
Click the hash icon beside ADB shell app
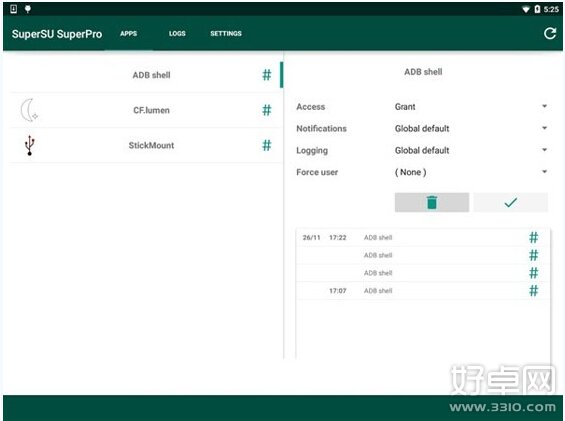coord(267,75)
